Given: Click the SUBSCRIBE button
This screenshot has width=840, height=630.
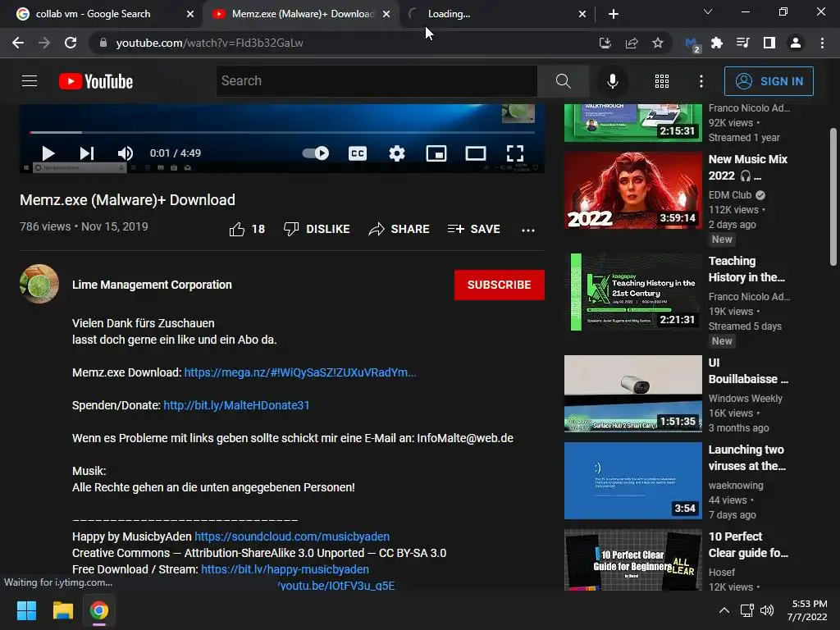Looking at the screenshot, I should coord(500,285).
